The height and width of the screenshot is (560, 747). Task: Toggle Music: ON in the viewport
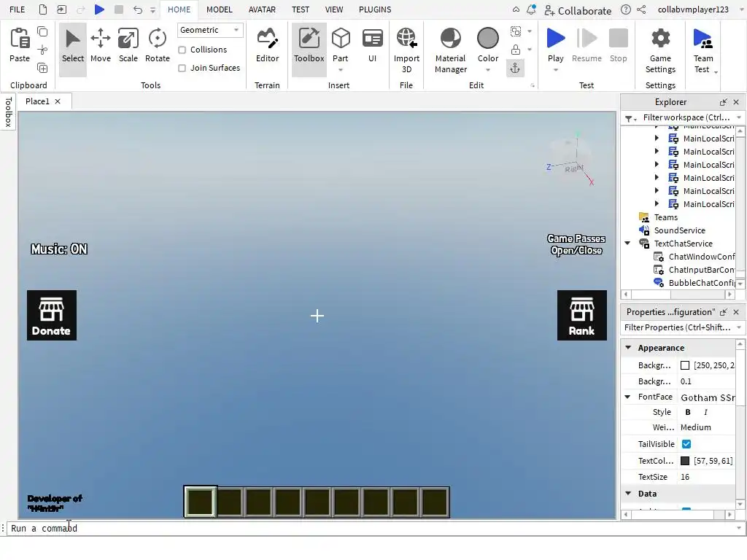(x=59, y=249)
